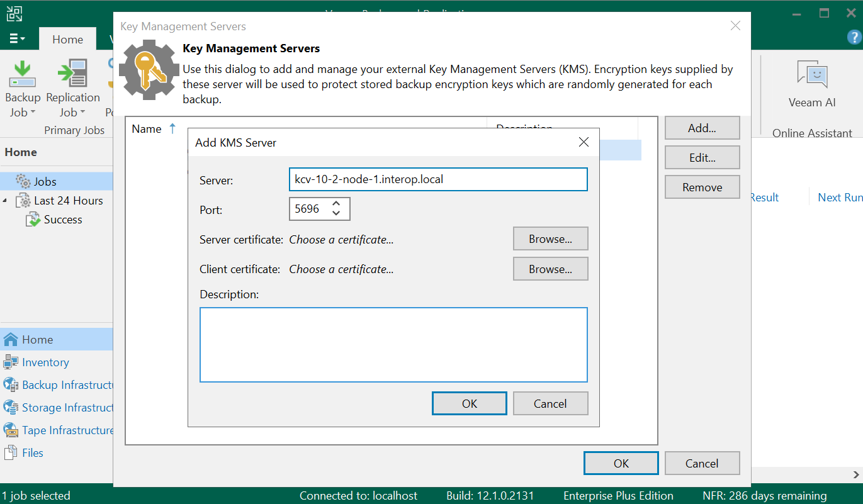Sort by the Name column header

coord(147,129)
